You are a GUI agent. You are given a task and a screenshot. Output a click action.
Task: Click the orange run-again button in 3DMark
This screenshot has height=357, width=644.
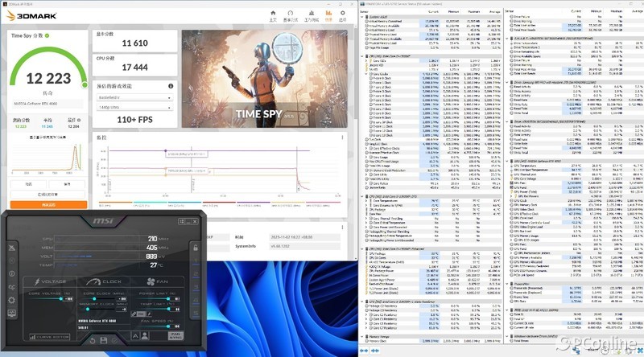click(x=47, y=206)
